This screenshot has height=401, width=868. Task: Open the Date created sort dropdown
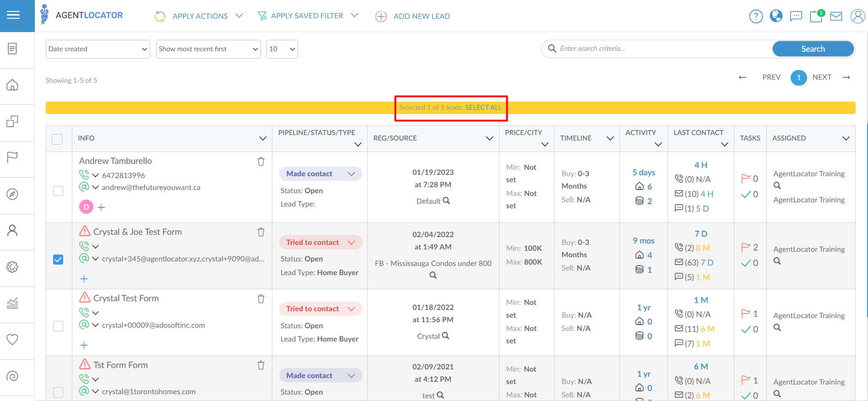coord(98,49)
